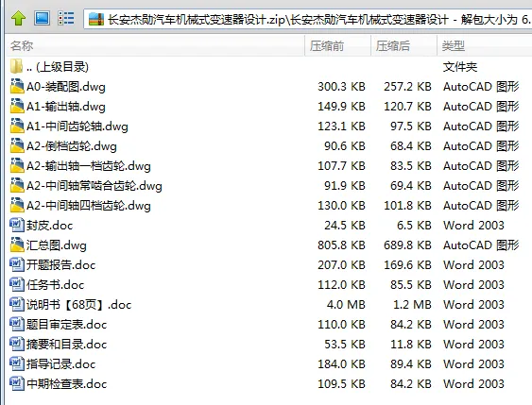This screenshot has height=405, width=532.
Task: Sort by 类型 column header
Action: [453, 45]
